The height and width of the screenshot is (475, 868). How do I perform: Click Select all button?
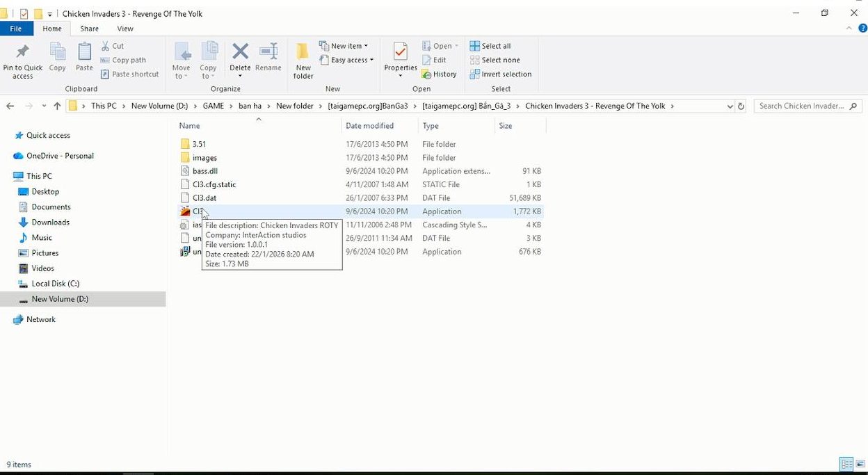point(490,46)
